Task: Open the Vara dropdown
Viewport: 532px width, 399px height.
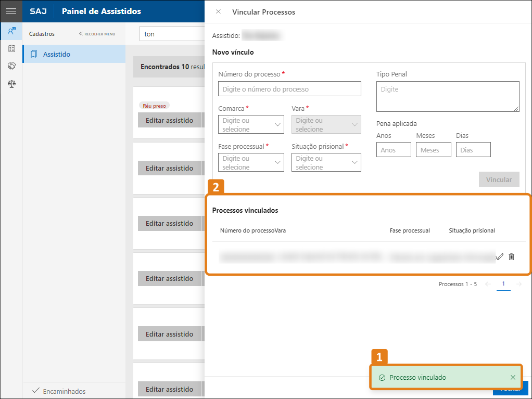Action: [326, 124]
